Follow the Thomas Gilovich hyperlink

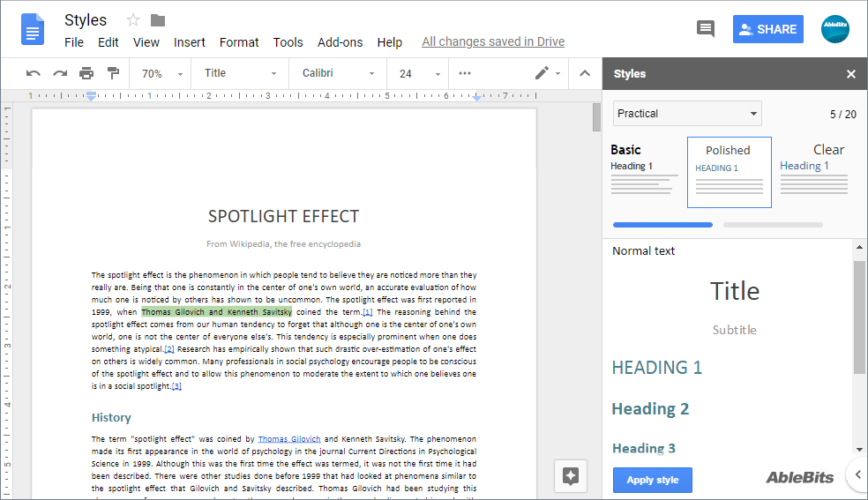[289, 439]
